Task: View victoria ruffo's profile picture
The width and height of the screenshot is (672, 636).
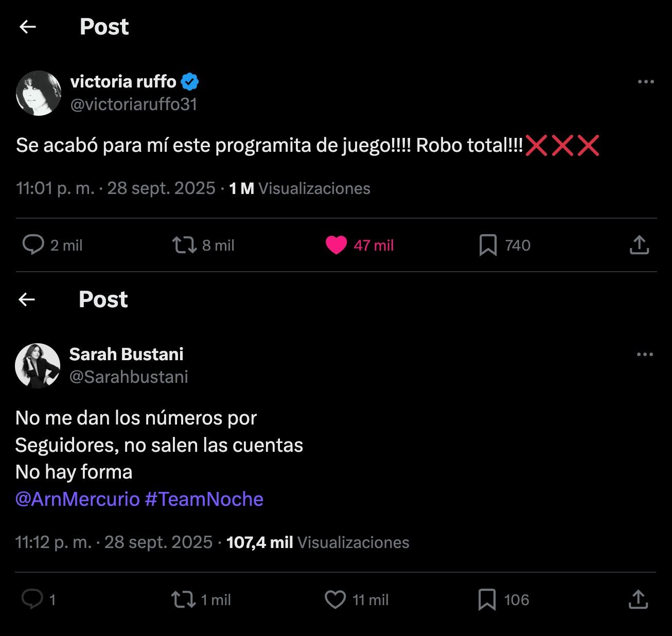Action: 39,93
